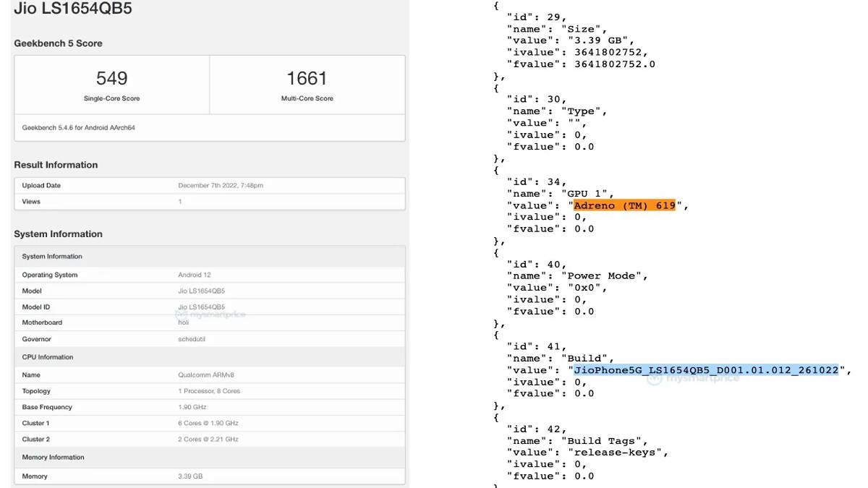This screenshot has height=488, width=868.
Task: Click the Geekbench 5.4.6 for Android AArch64 text
Action: tap(79, 127)
